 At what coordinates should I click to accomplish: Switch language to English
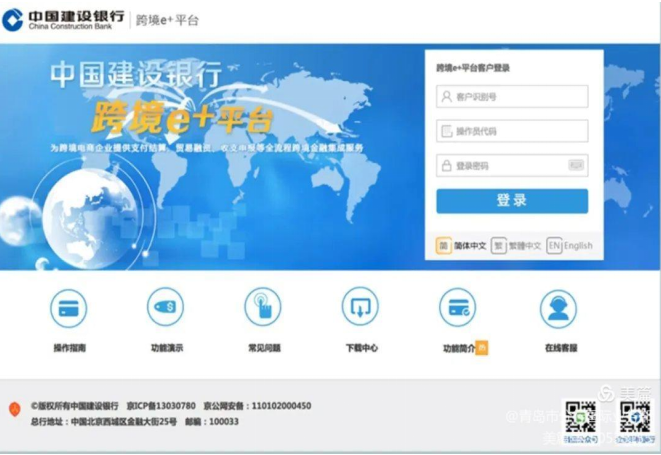click(x=578, y=245)
